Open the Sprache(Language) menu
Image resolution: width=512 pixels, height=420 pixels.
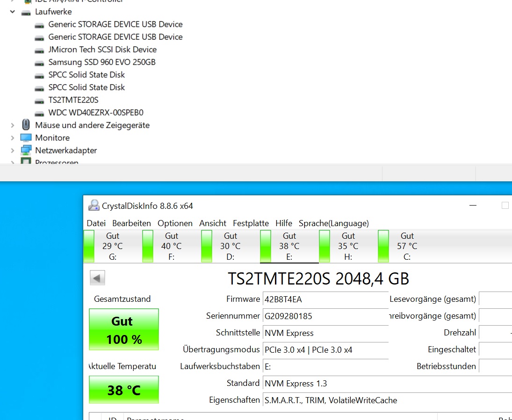coord(334,223)
